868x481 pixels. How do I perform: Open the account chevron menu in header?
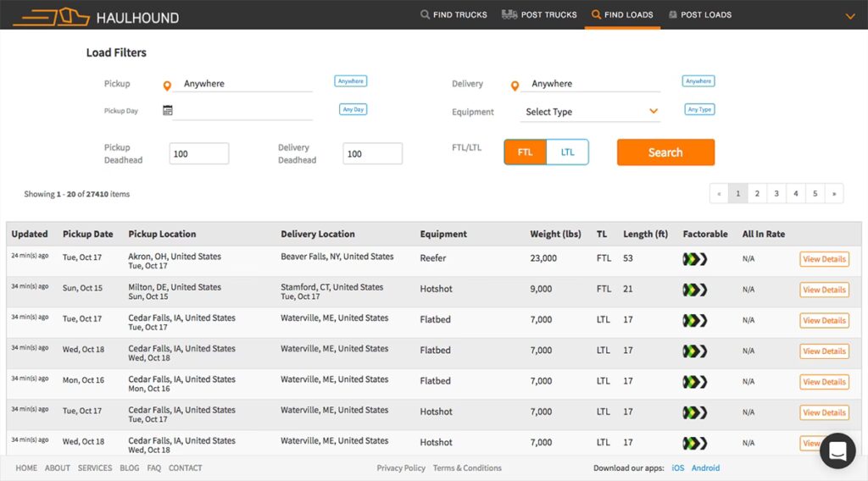(x=850, y=16)
